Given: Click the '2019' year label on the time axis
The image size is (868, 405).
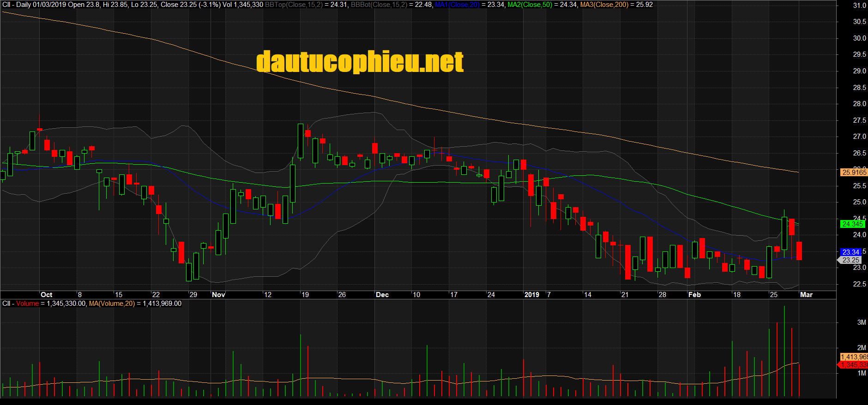Looking at the screenshot, I should coord(532,295).
